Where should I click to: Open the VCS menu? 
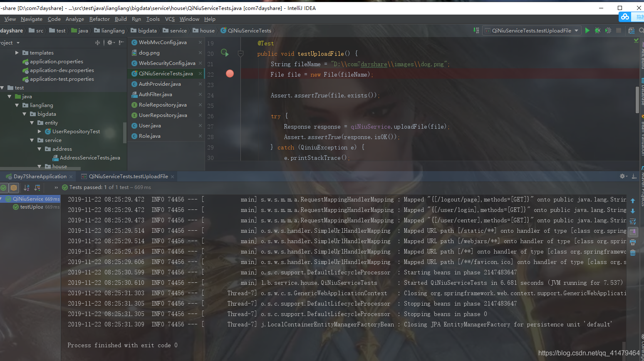pos(169,19)
